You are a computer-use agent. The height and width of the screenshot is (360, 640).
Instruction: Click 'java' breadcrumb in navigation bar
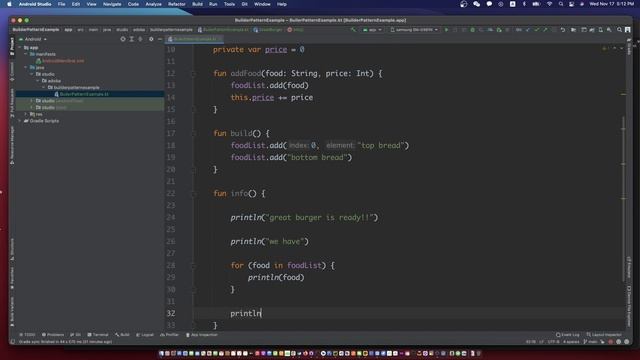pyautogui.click(x=107, y=30)
